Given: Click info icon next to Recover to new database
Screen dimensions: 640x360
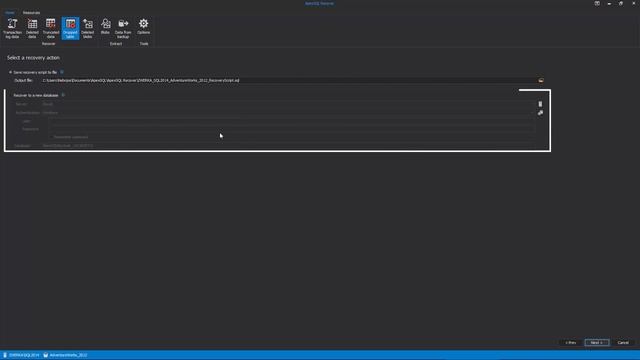Looking at the screenshot, I should coord(63,95).
